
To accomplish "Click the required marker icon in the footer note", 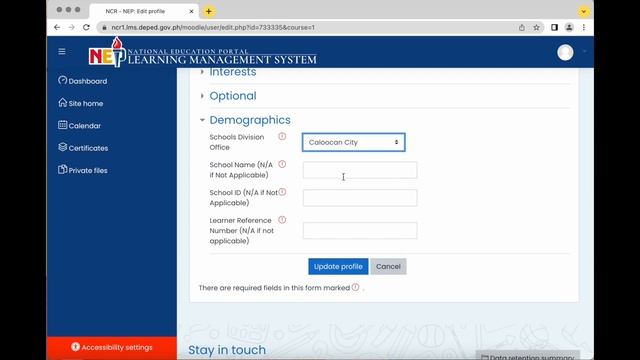I will pyautogui.click(x=356, y=287).
